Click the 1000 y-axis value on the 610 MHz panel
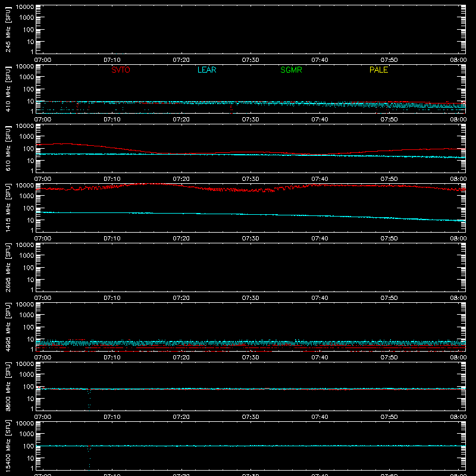Screen dimensions: 476x476 27,137
